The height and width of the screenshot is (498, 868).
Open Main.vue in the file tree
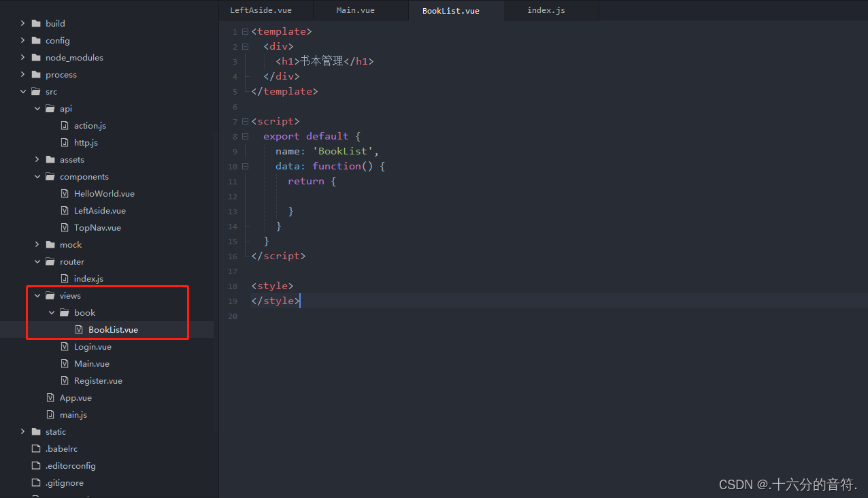92,363
